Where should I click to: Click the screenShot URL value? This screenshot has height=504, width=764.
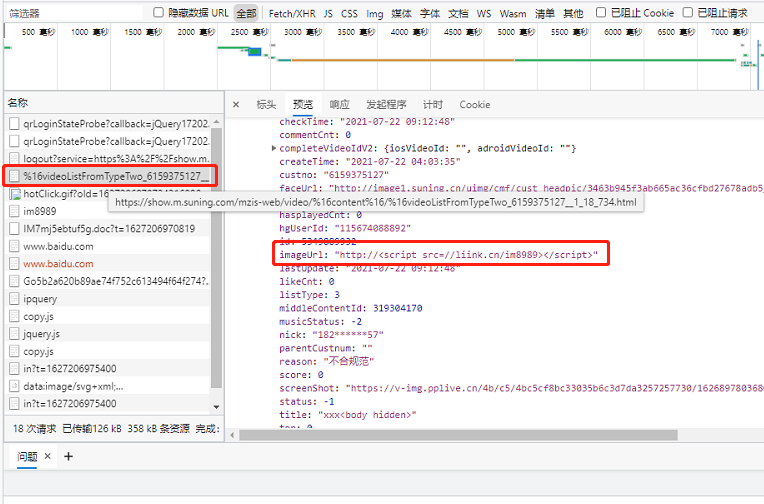[554, 388]
